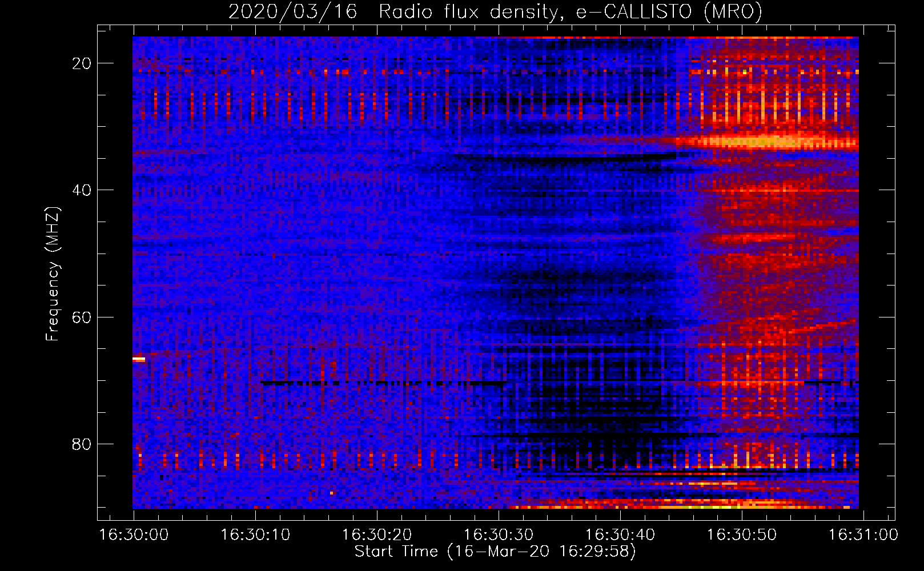Click the 16:30:20 time tick label
Viewport: 924px width, 571px height.
[x=377, y=535]
